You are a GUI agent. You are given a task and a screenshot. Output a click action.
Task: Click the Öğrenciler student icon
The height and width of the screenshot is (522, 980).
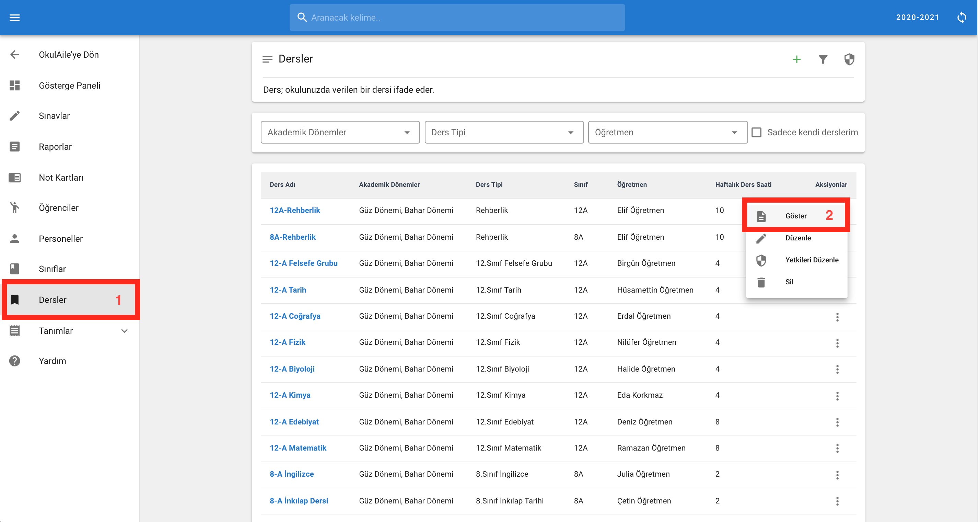(14, 208)
